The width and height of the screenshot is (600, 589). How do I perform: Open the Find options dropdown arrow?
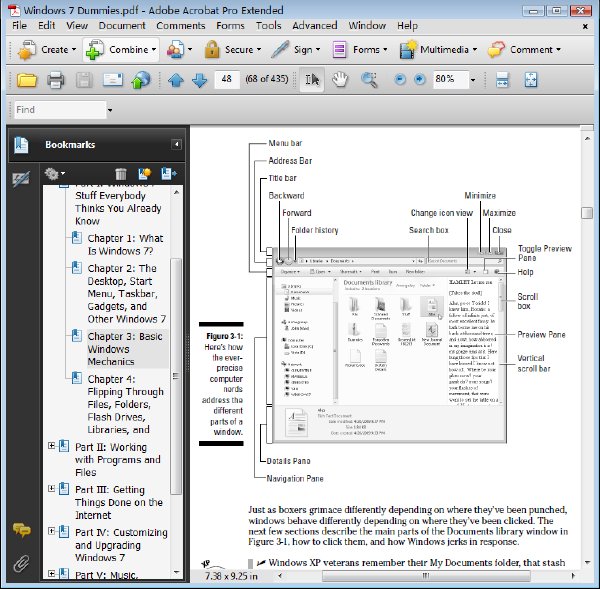coord(110,110)
